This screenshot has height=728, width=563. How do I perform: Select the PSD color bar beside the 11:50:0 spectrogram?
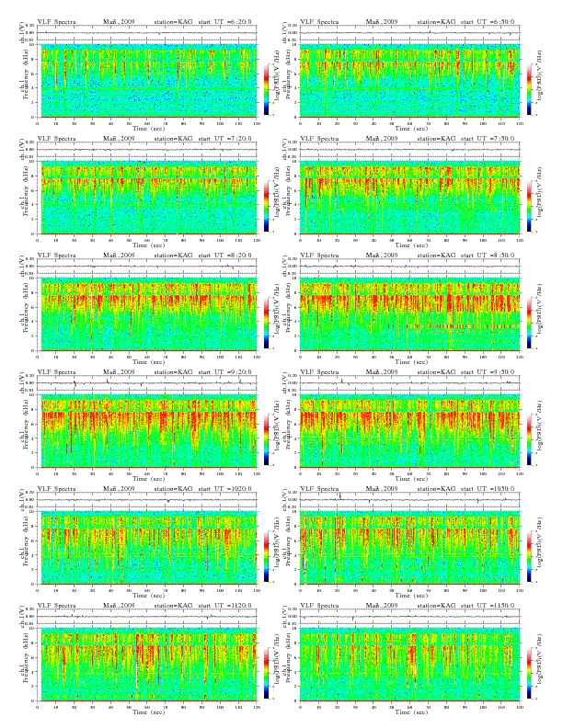click(530, 673)
